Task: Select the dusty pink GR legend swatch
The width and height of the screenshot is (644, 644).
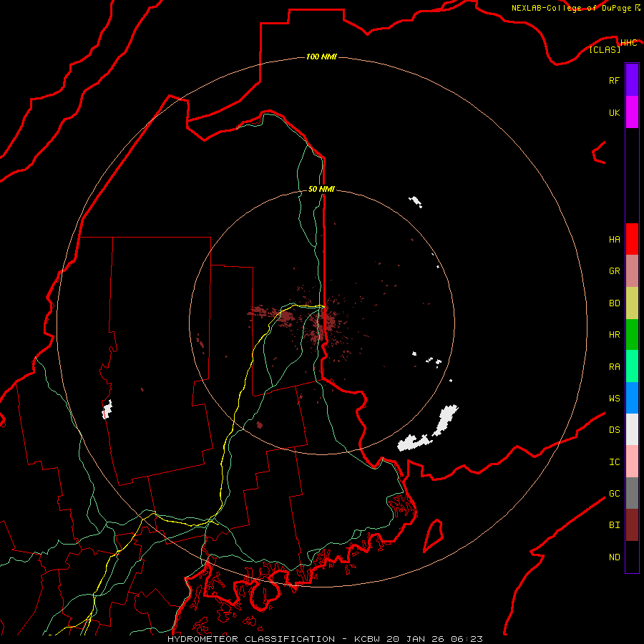Action: (632, 271)
